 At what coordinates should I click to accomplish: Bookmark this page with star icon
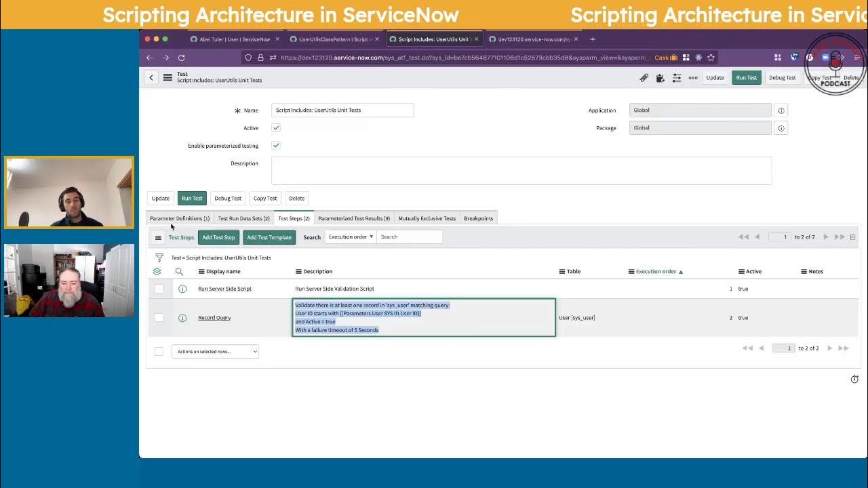coord(711,58)
